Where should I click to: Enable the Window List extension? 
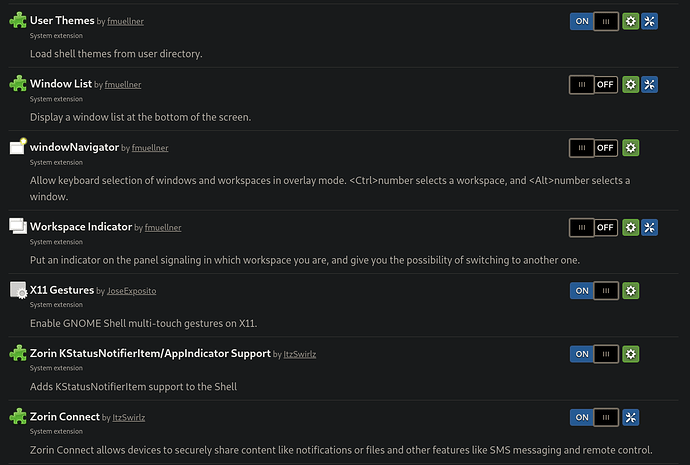(594, 85)
